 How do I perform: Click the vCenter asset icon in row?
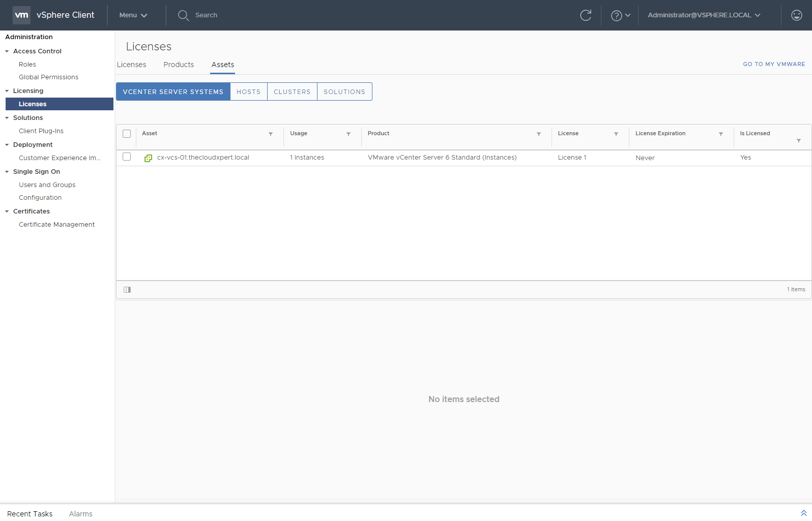[x=148, y=158]
